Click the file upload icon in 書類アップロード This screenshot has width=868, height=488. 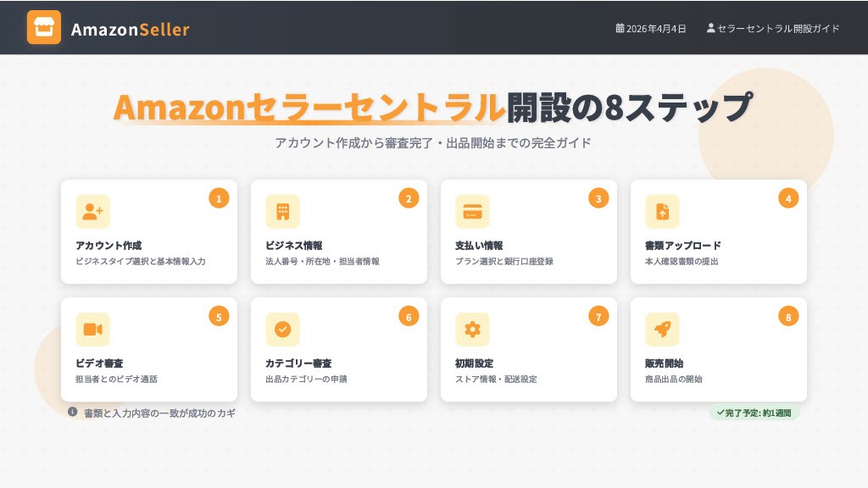(x=662, y=212)
